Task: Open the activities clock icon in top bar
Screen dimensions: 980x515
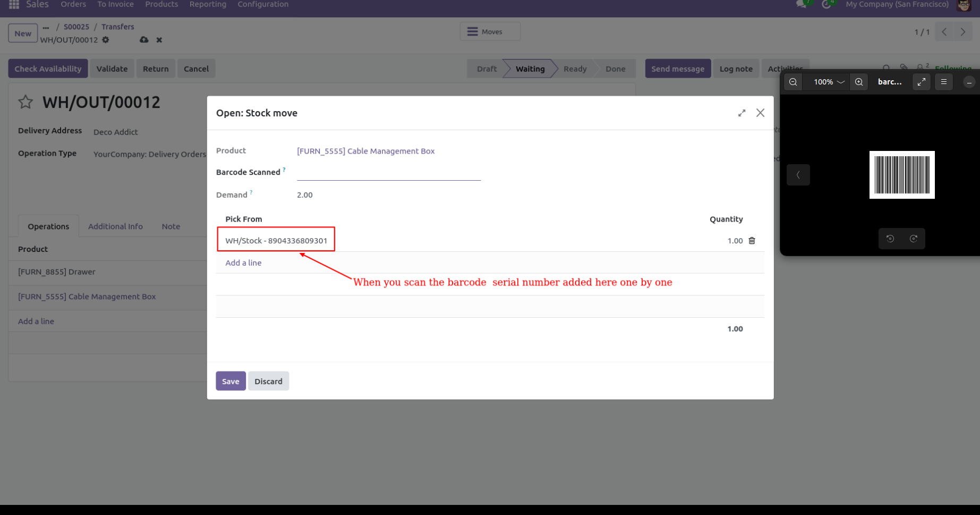Action: point(826,4)
